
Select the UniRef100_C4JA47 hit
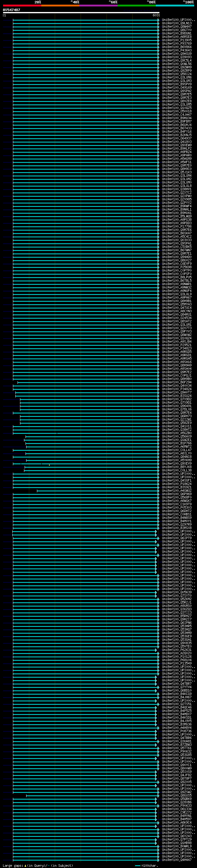177,115
